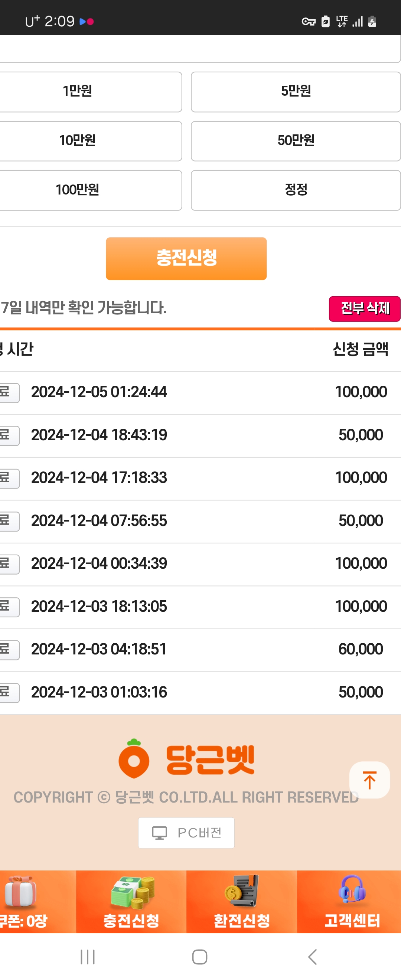Submit the orange 충전신청 button
The height and width of the screenshot is (980, 401).
[x=186, y=258]
